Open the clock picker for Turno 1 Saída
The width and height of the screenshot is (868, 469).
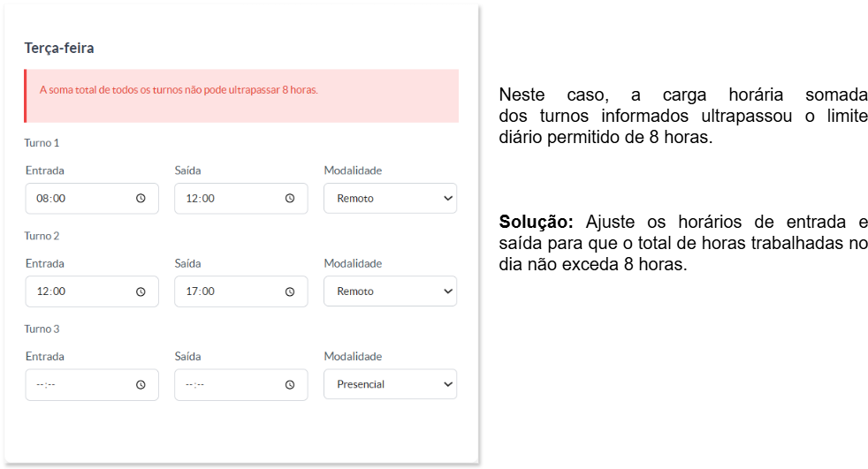click(290, 198)
